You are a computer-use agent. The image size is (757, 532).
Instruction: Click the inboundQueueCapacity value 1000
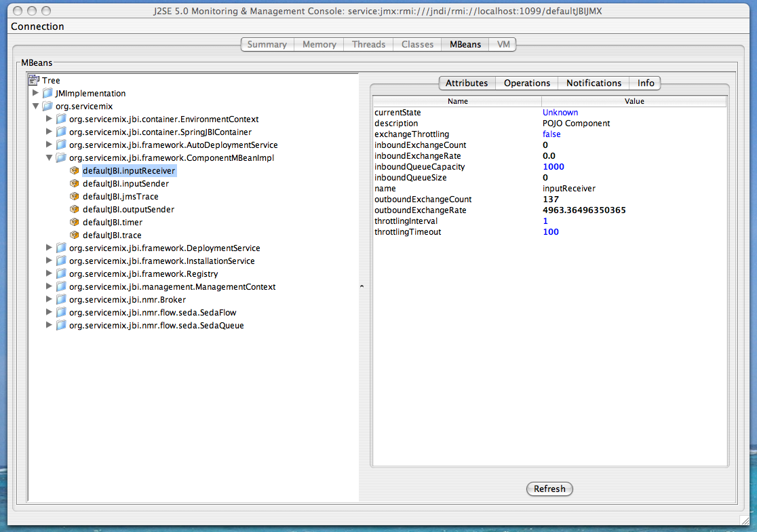click(553, 167)
